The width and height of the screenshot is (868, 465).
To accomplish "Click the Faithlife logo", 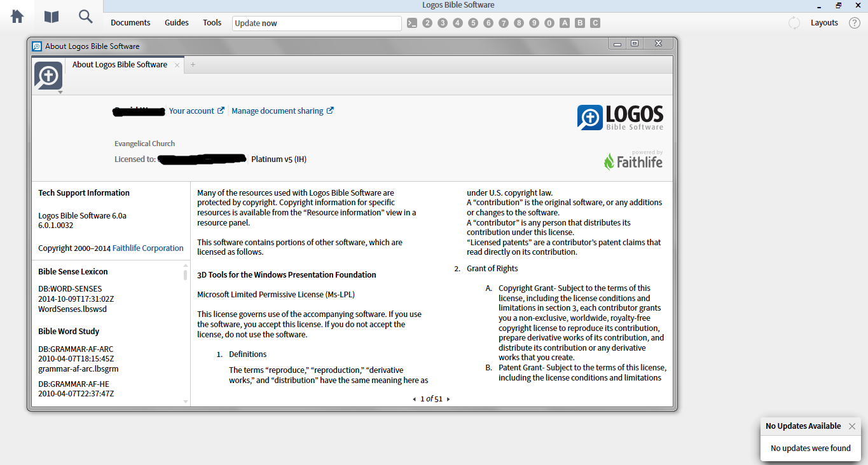I will (x=633, y=161).
